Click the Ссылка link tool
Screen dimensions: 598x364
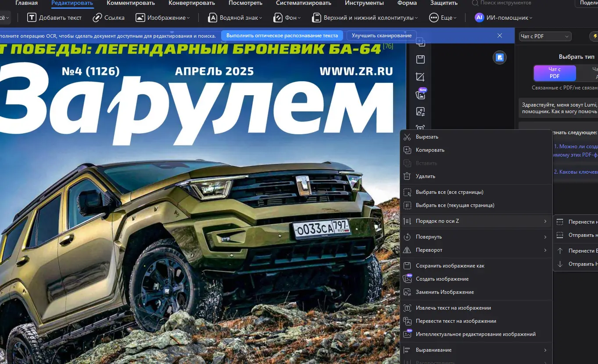pos(109,18)
